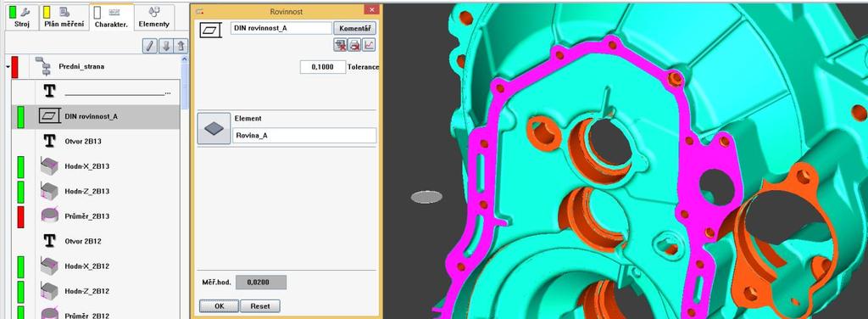Click the Predni_strana tree structure icon
Image resolution: width=868 pixels, height=319 pixels.
point(42,66)
